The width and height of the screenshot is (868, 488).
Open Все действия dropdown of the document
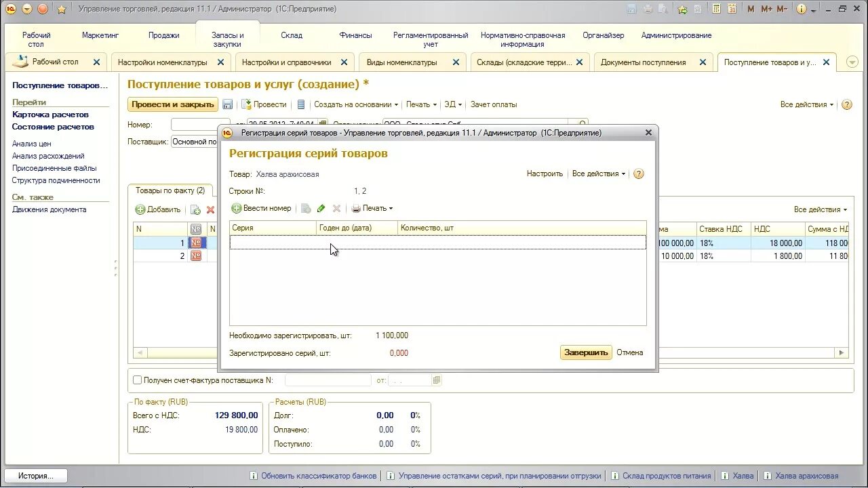pyautogui.click(x=807, y=104)
